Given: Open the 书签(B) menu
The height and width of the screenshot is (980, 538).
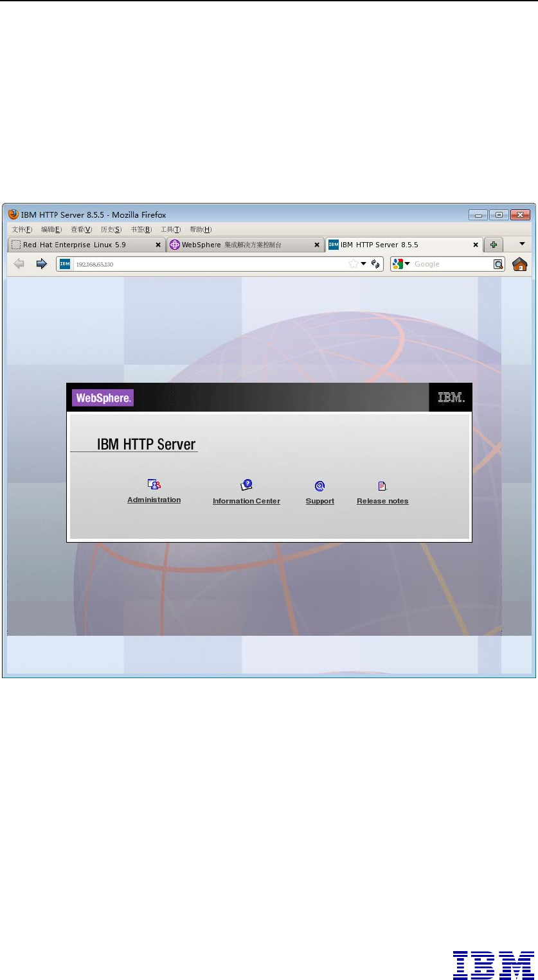Looking at the screenshot, I should pos(141,229).
